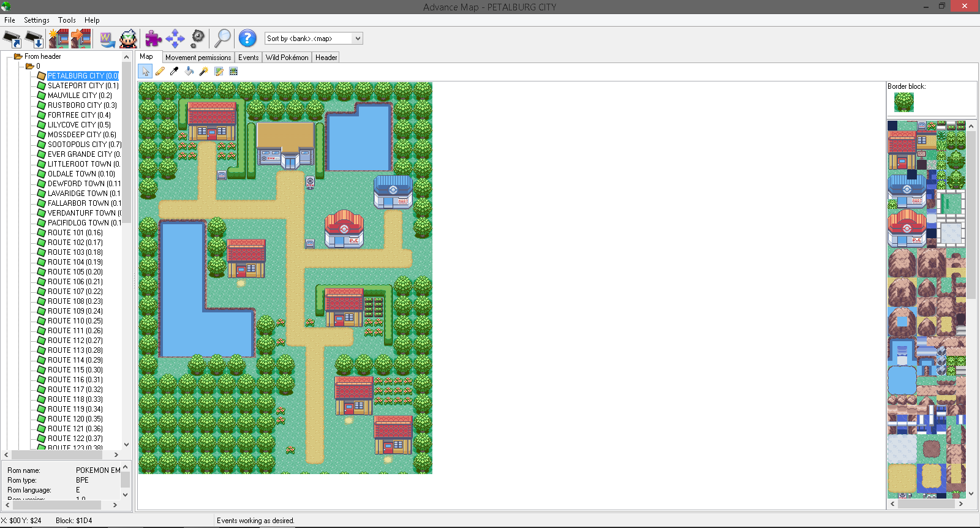Click the Load ROM toolbar icon
Screen dimensions: 980x528
pyautogui.click(x=12, y=39)
